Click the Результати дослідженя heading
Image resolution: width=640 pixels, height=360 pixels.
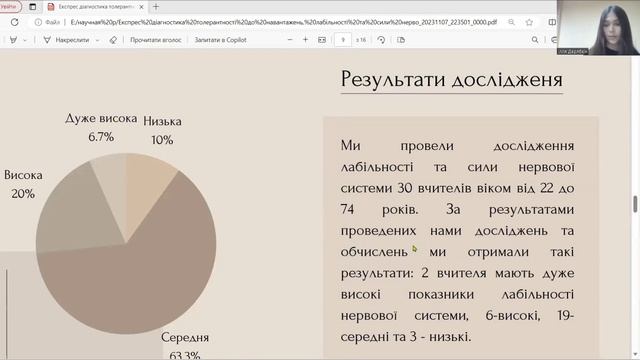[x=451, y=79]
